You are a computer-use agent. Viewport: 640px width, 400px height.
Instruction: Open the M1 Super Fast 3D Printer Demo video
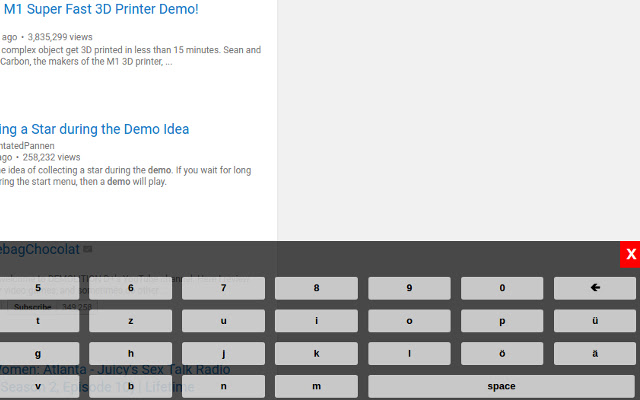tap(101, 9)
